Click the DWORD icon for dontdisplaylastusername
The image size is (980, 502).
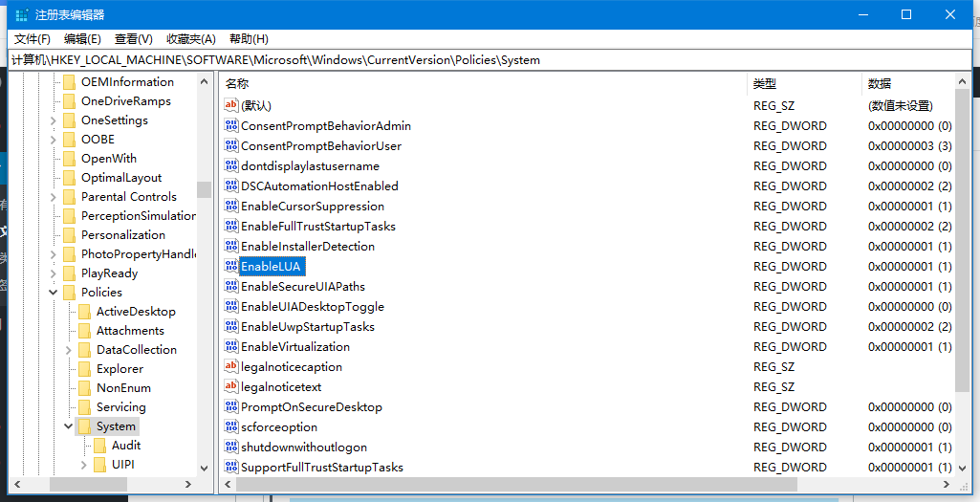231,165
